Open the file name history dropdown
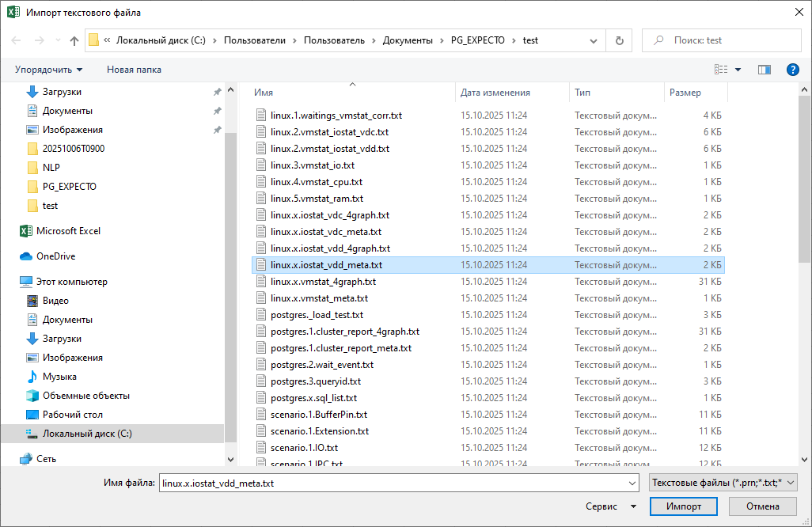The height and width of the screenshot is (527, 812). click(632, 483)
